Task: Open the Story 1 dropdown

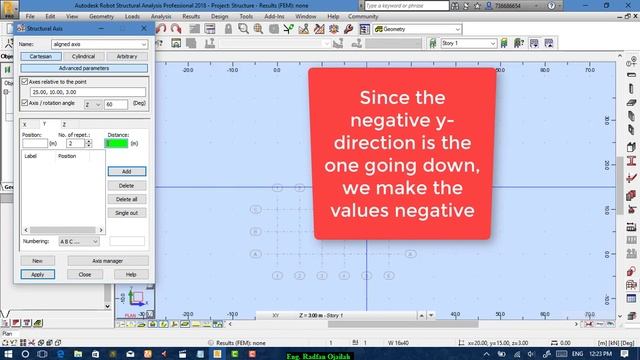Action: point(469,43)
